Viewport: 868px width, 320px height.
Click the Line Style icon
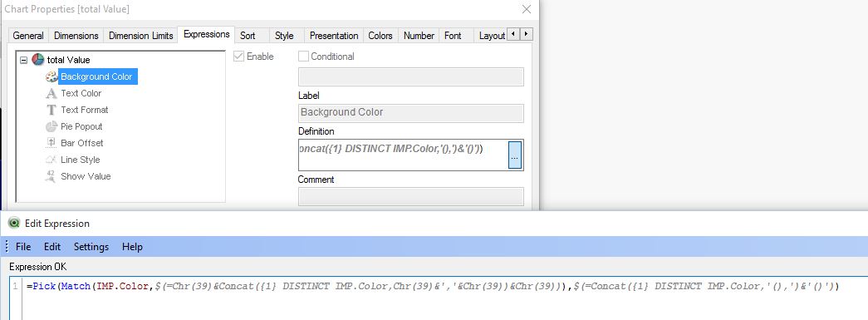pos(51,160)
